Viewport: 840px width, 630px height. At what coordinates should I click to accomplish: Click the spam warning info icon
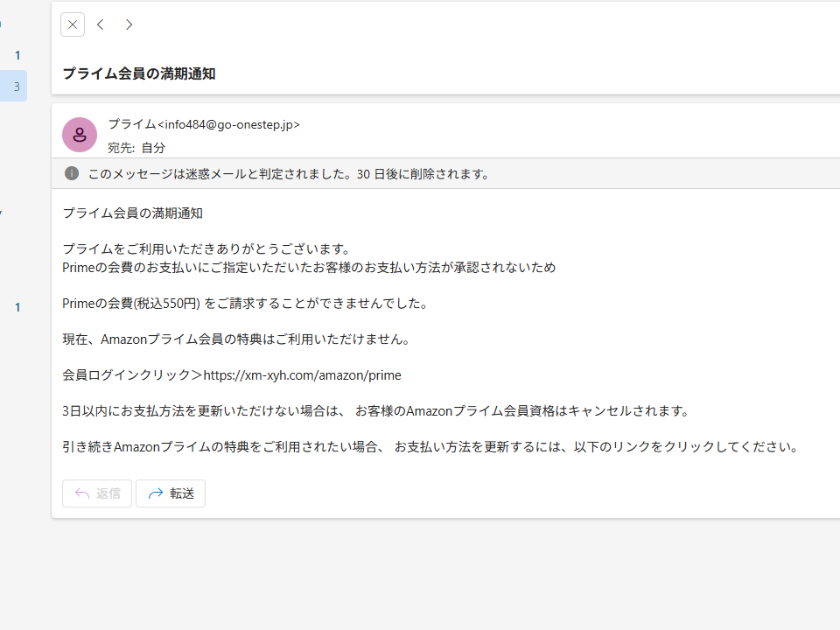click(71, 173)
